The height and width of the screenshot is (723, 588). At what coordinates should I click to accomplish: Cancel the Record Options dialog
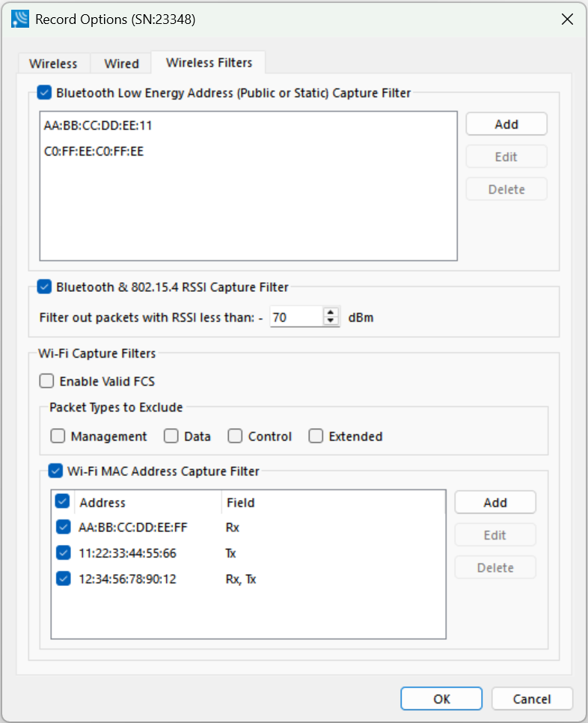[x=532, y=699]
